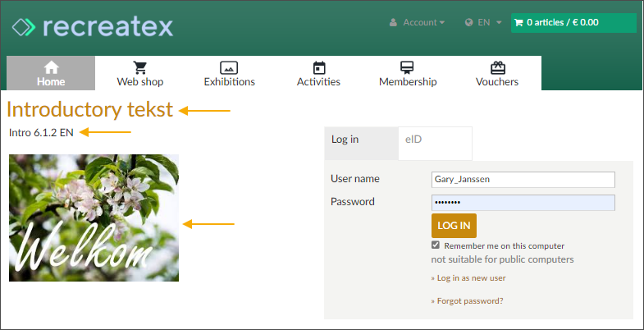Click the Vouchers gift icon
Image resolution: width=644 pixels, height=330 pixels.
496,67
